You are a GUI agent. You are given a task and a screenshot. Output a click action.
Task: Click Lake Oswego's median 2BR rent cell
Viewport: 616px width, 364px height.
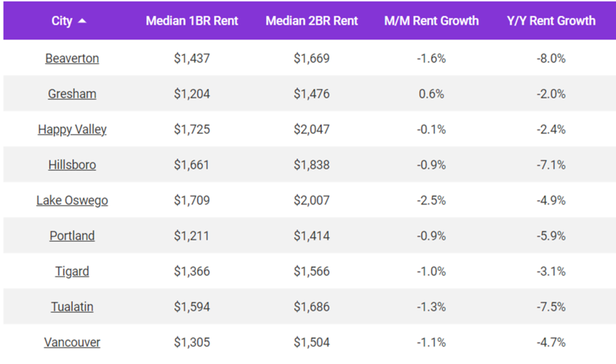click(x=311, y=200)
